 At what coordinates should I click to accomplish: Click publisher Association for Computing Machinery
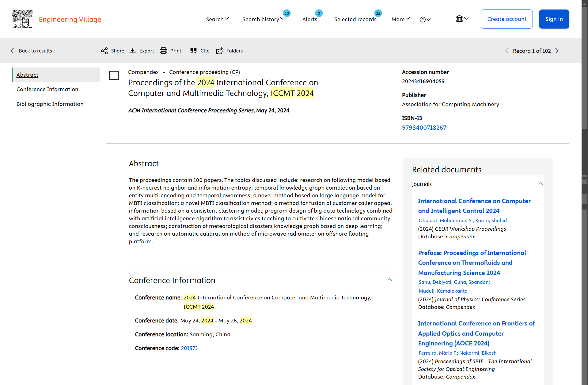point(450,104)
